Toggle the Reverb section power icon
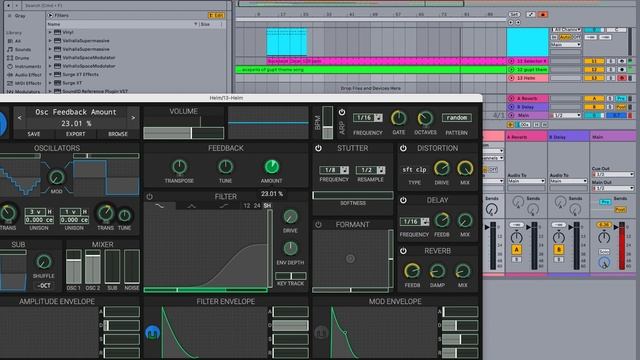Viewport: 640px width, 360px height. pyautogui.click(x=403, y=251)
